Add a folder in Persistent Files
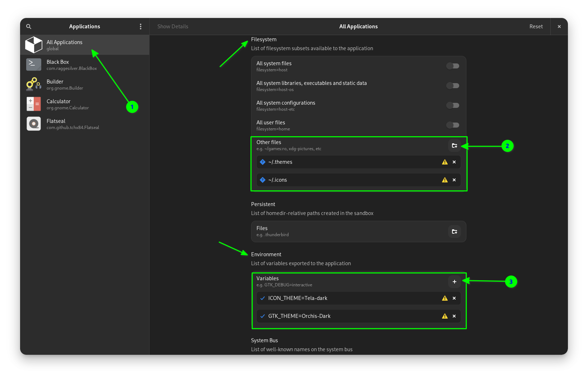 pyautogui.click(x=454, y=232)
